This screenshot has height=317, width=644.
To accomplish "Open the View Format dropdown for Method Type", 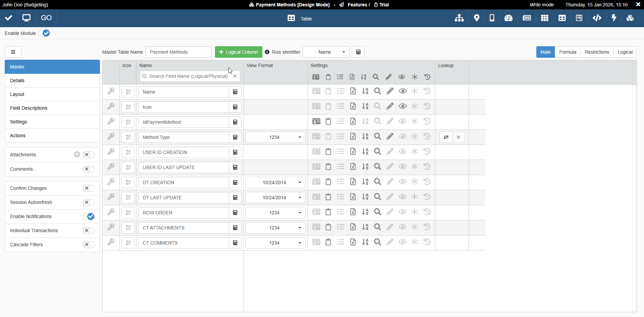I will point(275,137).
